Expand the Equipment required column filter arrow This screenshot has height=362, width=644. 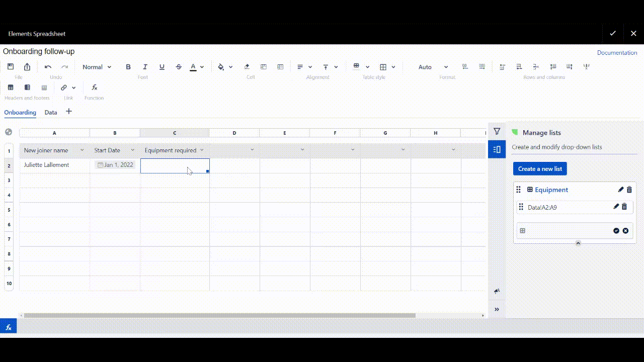[x=202, y=150]
